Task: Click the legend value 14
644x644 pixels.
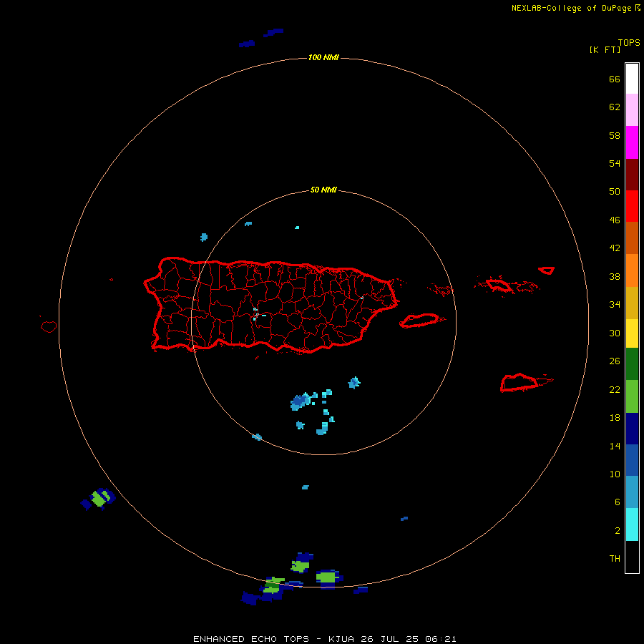Action: click(615, 446)
